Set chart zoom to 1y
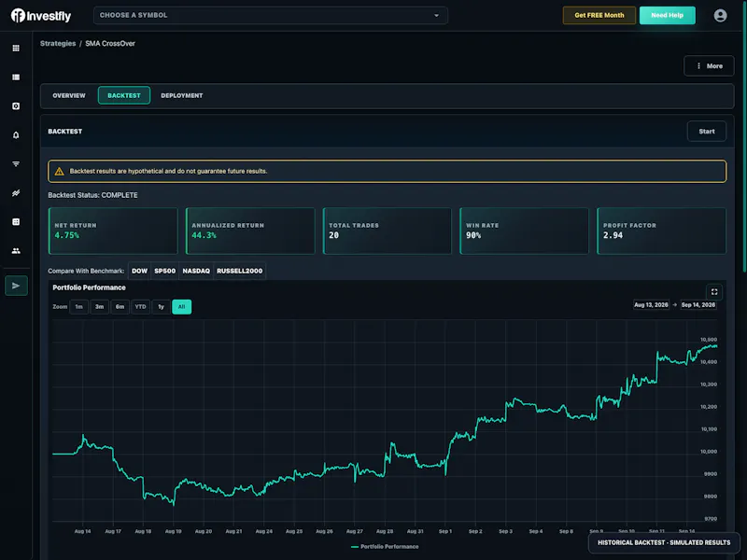Screen dimensions: 747x560 [x=161, y=307]
